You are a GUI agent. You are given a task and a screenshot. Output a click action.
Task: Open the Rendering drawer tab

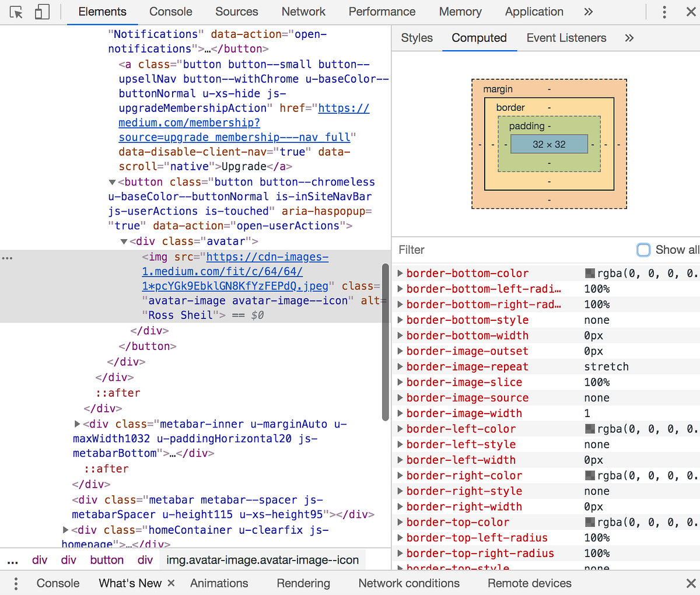pyautogui.click(x=303, y=583)
